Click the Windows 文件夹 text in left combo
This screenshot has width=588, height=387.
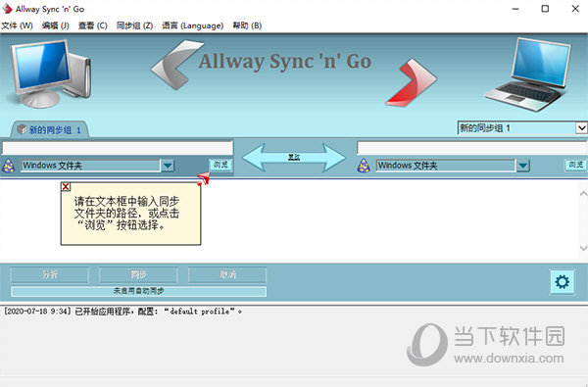(52, 166)
